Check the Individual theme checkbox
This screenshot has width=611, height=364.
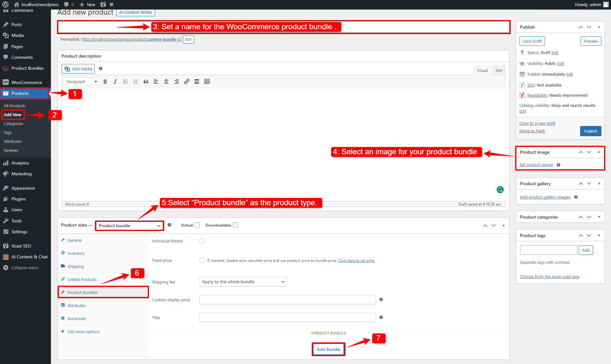tap(202, 241)
